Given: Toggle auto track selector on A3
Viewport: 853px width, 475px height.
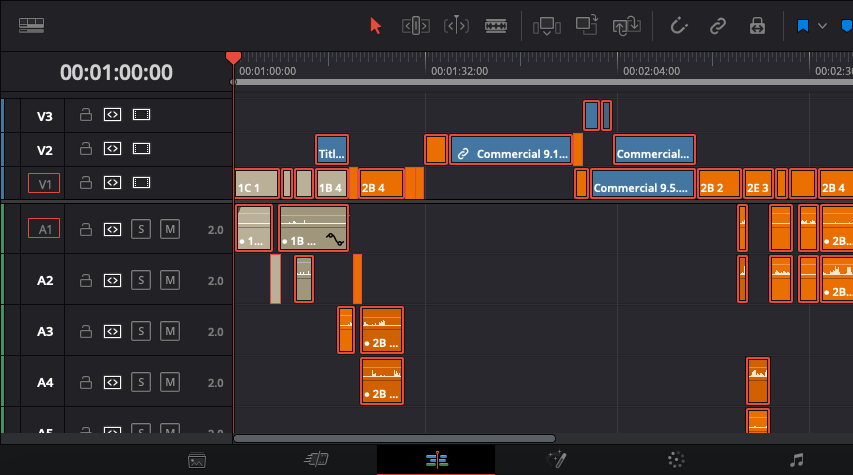Looking at the screenshot, I should 113,331.
